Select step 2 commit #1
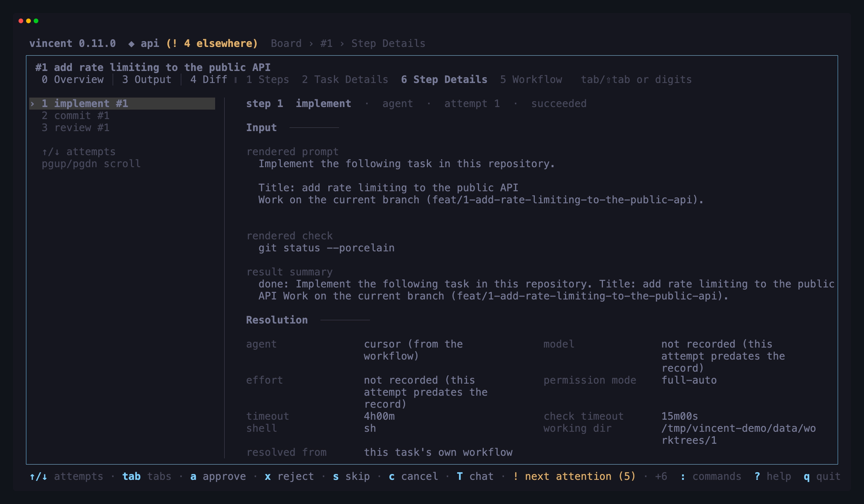Screen dimensions: 864x504 pyautogui.click(x=76, y=116)
